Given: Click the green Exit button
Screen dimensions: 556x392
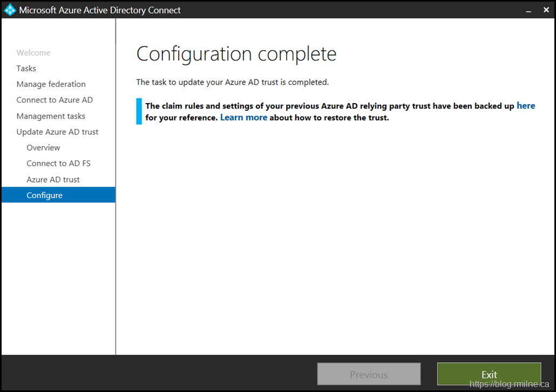Looking at the screenshot, I should [489, 374].
